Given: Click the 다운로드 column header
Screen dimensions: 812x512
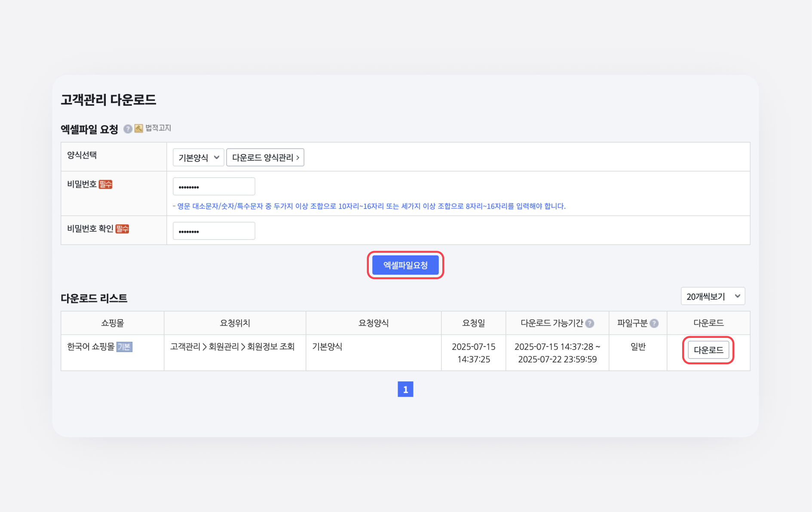Looking at the screenshot, I should [708, 323].
